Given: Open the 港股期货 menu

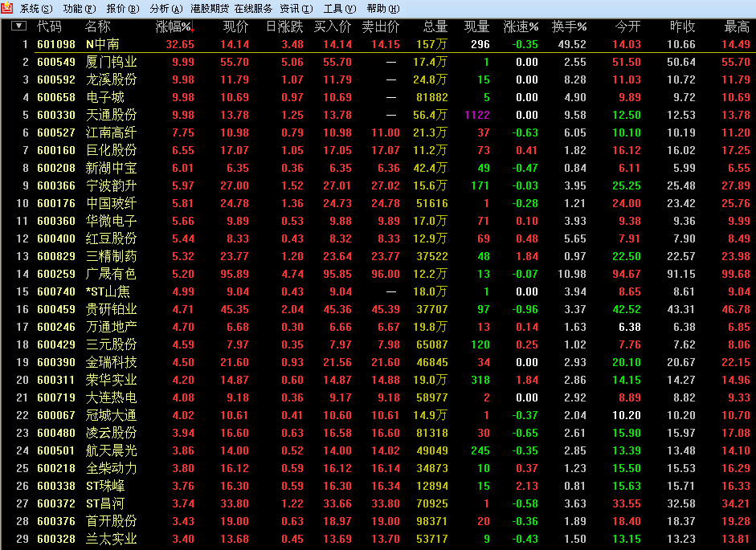Looking at the screenshot, I should (x=210, y=9).
